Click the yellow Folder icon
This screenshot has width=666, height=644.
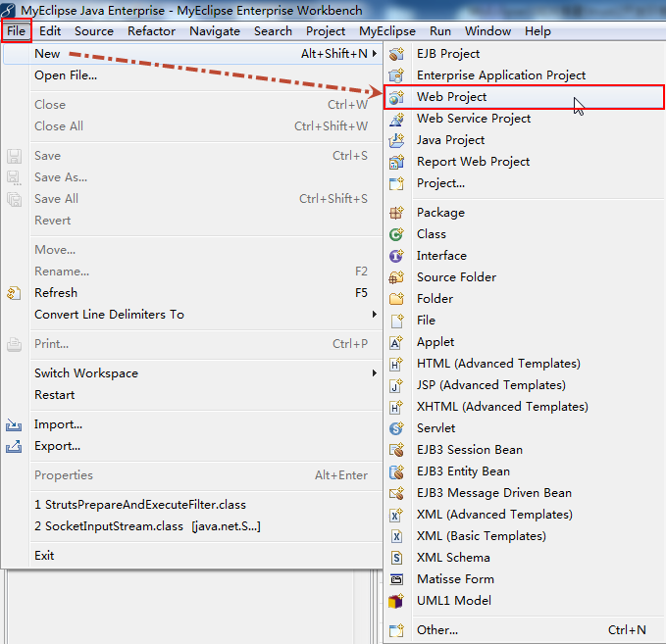tap(396, 299)
